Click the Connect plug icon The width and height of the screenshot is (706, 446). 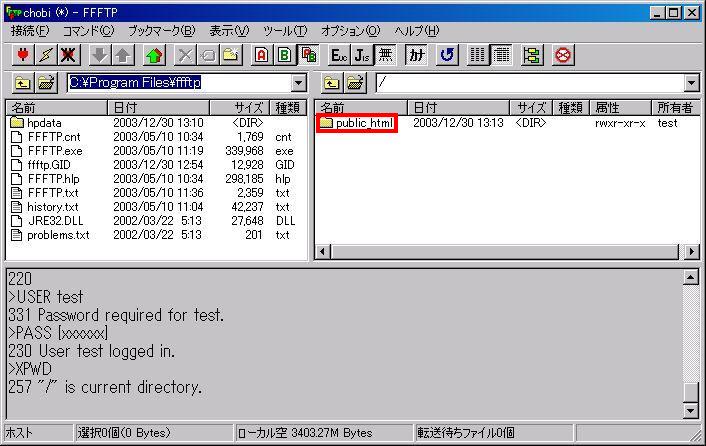click(x=20, y=54)
